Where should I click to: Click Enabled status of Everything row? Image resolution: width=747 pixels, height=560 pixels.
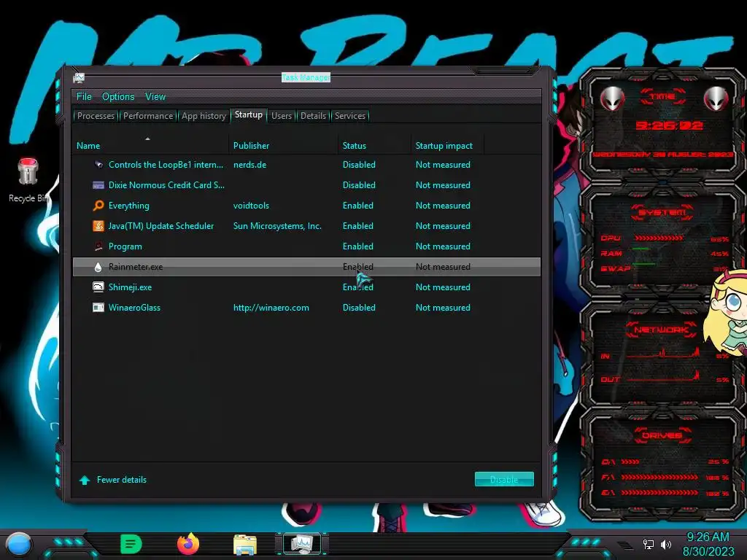tap(357, 206)
